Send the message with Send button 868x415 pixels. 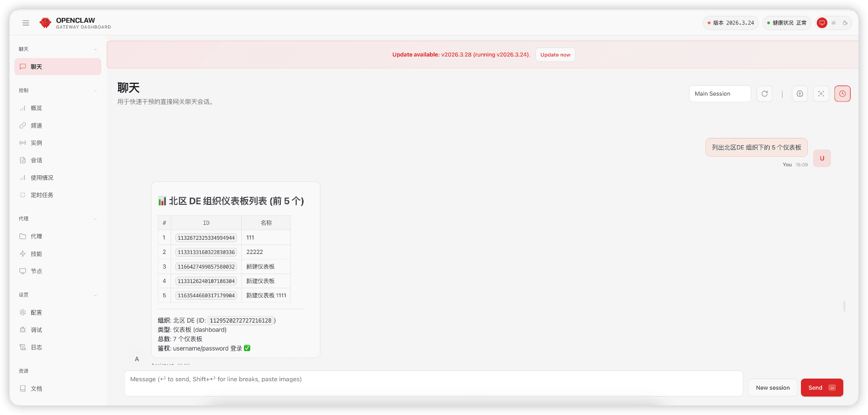[822, 388]
